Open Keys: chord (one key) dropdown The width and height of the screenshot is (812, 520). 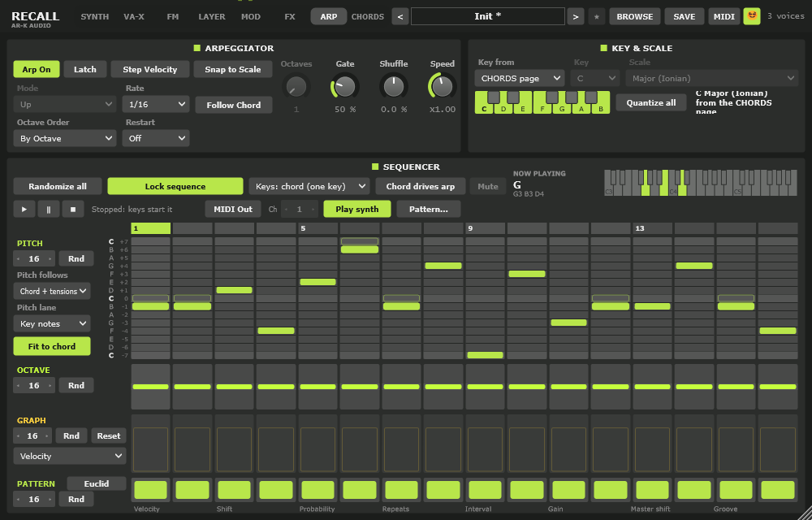(309, 186)
